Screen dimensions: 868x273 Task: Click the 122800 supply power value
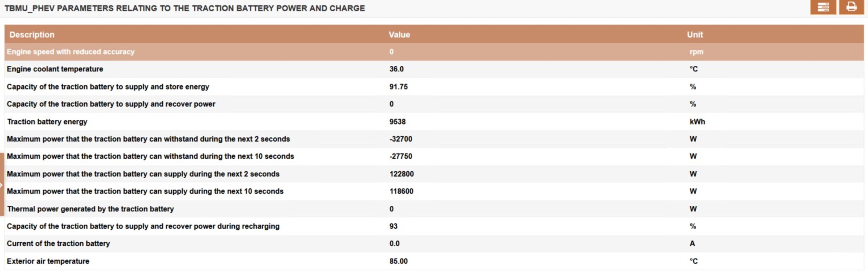click(401, 174)
